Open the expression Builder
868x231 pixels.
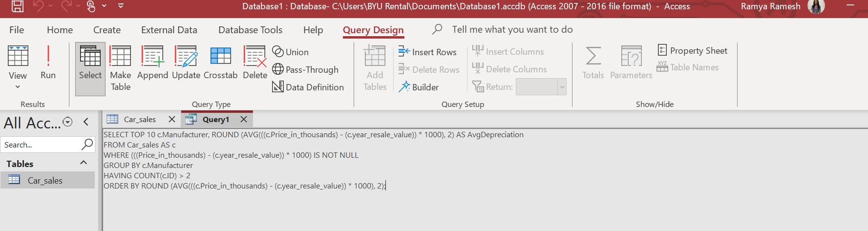click(419, 87)
